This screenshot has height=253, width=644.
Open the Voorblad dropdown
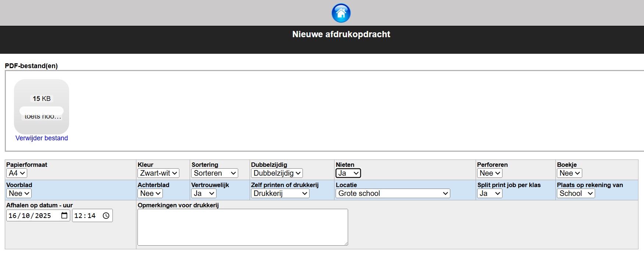click(19, 193)
